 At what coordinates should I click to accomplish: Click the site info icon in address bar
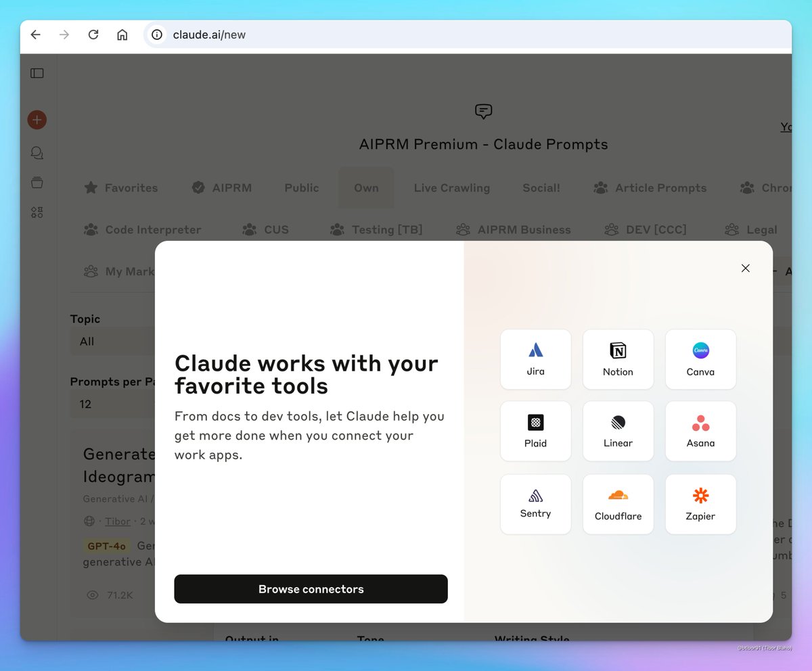point(157,34)
